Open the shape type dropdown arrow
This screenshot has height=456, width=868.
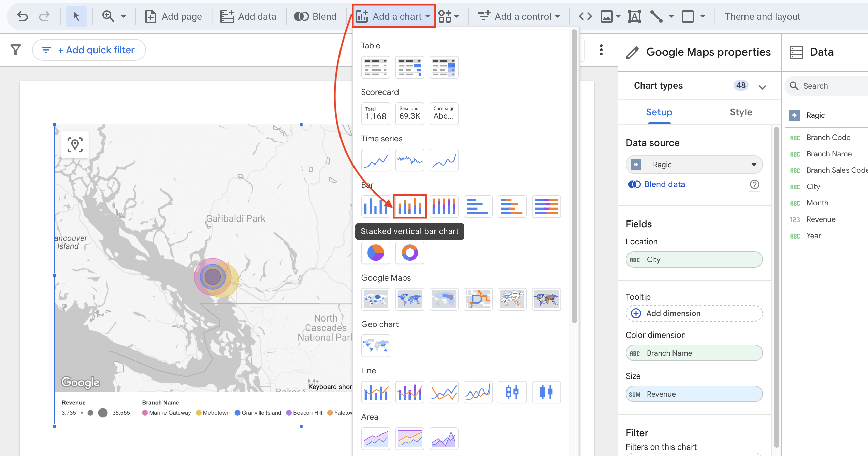703,16
